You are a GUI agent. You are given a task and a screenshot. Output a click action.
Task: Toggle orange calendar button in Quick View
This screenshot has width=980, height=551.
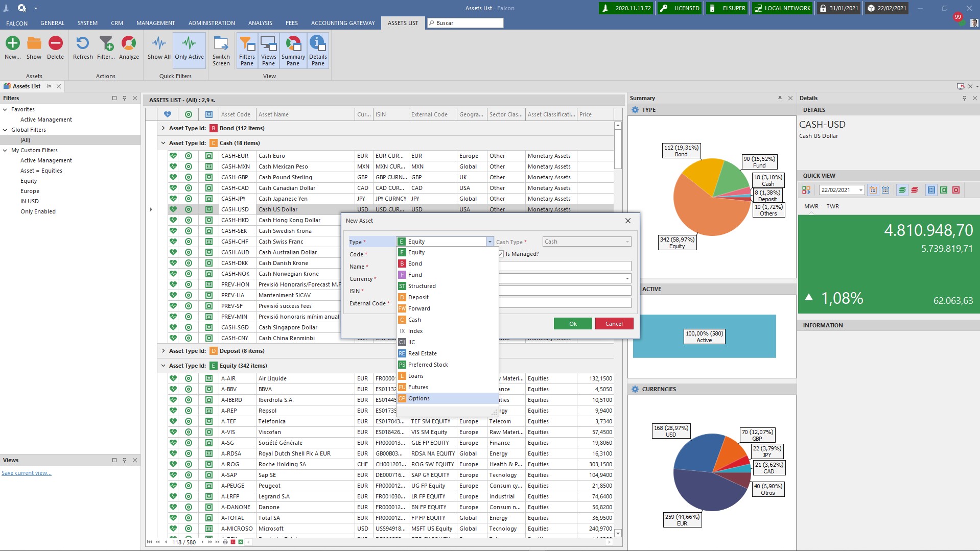873,190
